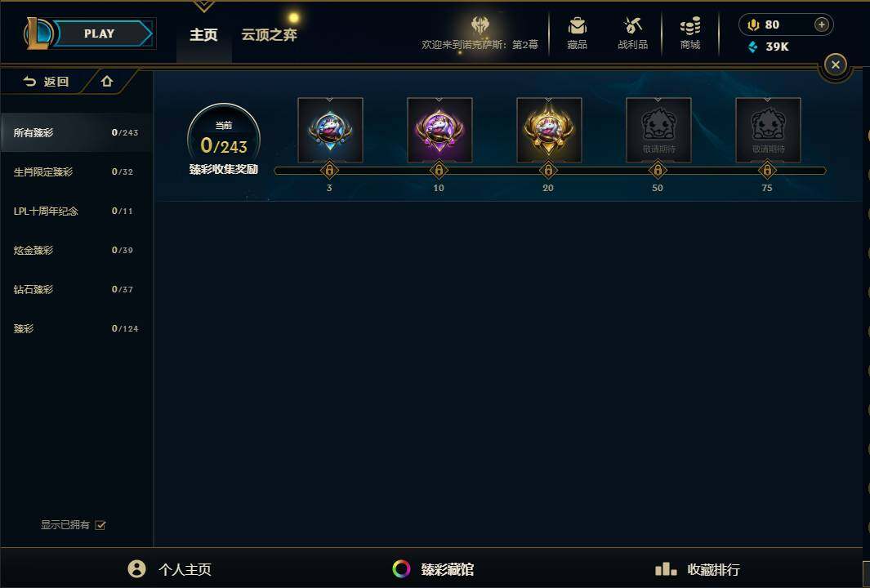
Task: Click the lock marker at milestone 50
Action: click(x=658, y=170)
